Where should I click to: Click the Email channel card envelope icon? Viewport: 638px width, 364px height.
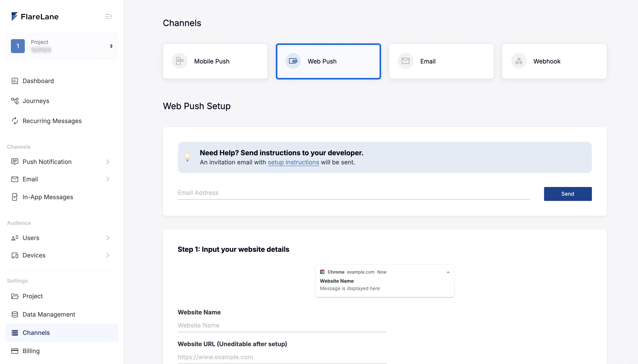pyautogui.click(x=406, y=61)
